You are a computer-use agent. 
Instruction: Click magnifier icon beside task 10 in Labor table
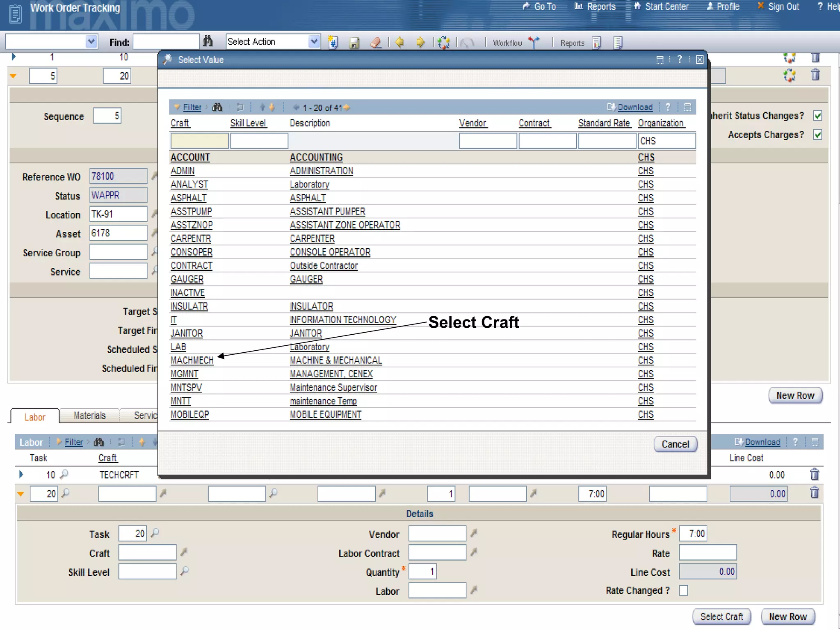64,475
